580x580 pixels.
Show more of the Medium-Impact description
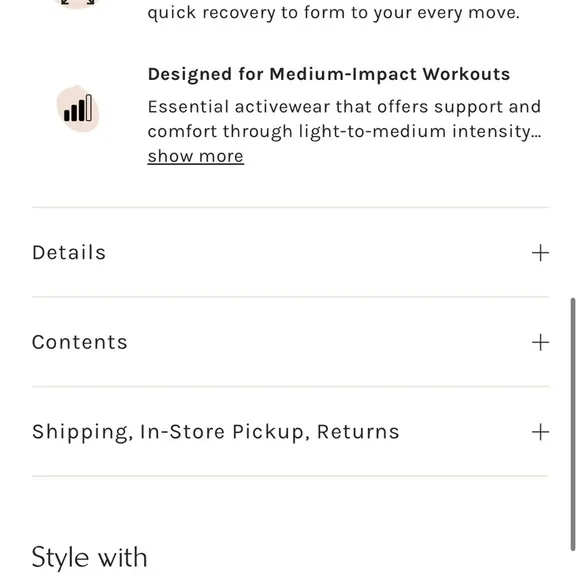coord(195,156)
